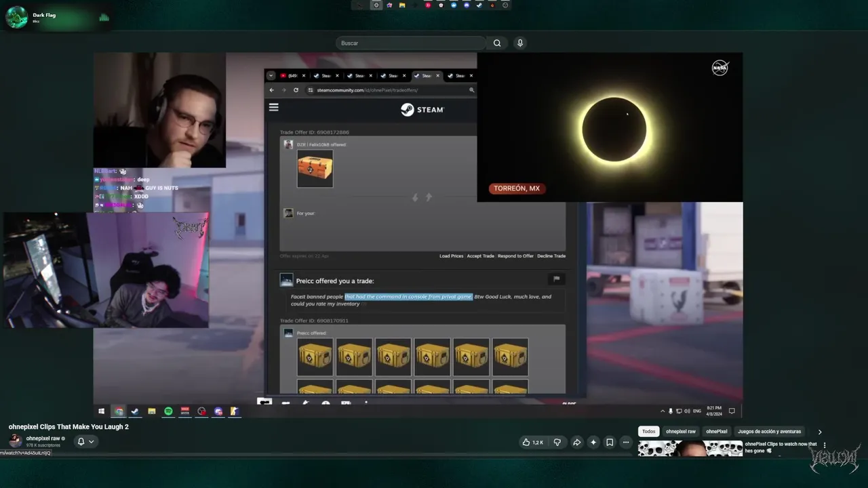This screenshot has height=488, width=868.
Task: Click the Dark Flag now-playing widget
Action: pyautogui.click(x=58, y=18)
